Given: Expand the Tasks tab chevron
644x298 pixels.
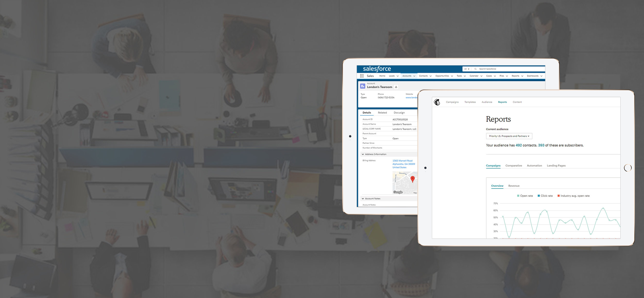Looking at the screenshot, I should pos(465,76).
